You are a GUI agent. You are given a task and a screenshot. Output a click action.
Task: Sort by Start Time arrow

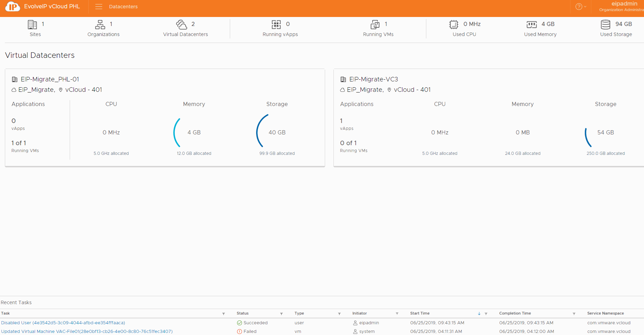tap(479, 314)
